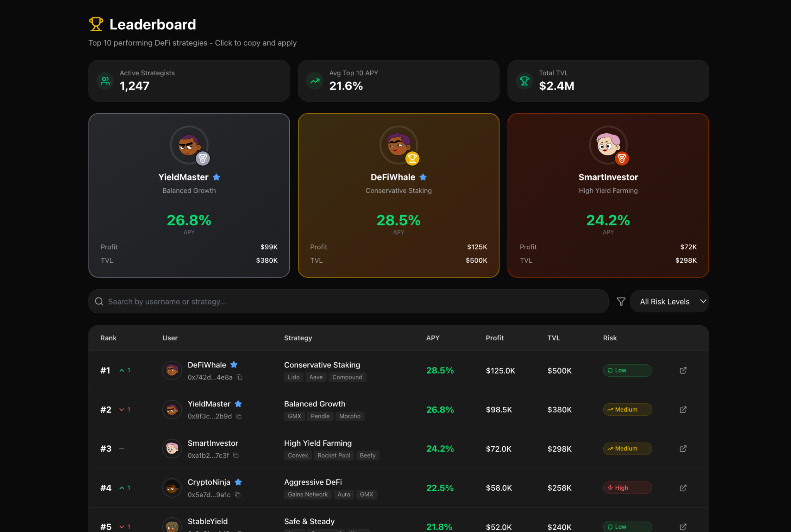Open external link for Conservative Staking row
This screenshot has height=532, width=791.
click(x=683, y=370)
